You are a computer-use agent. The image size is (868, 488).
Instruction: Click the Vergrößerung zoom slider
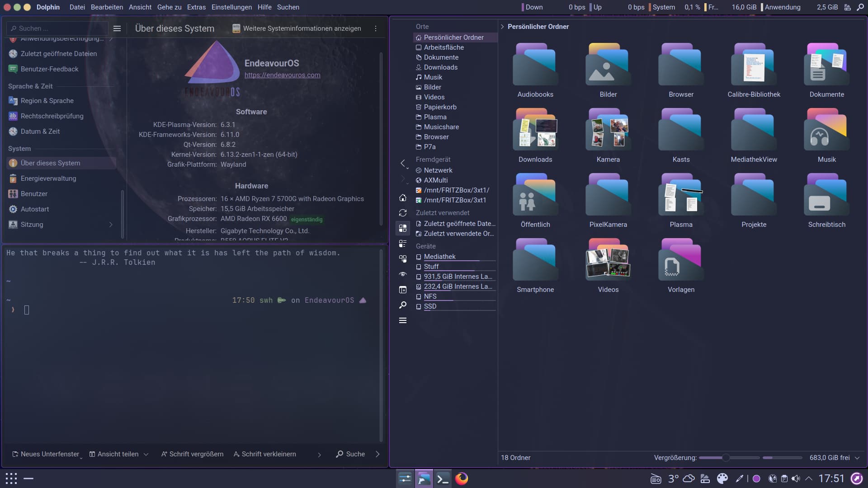[729, 458]
